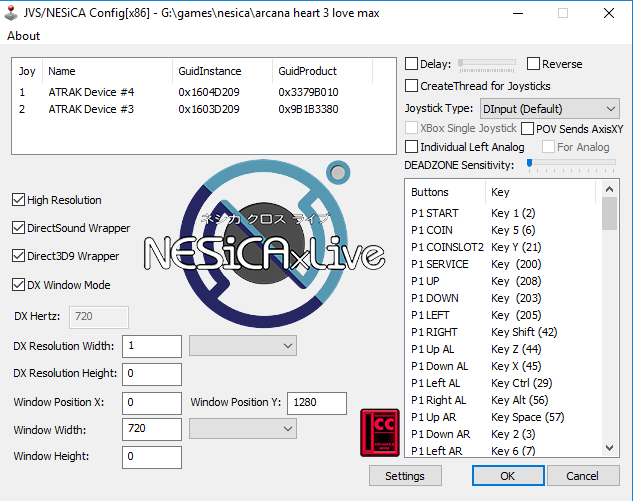Enable the Delay checkbox
The width and height of the screenshot is (633, 501).
point(411,63)
